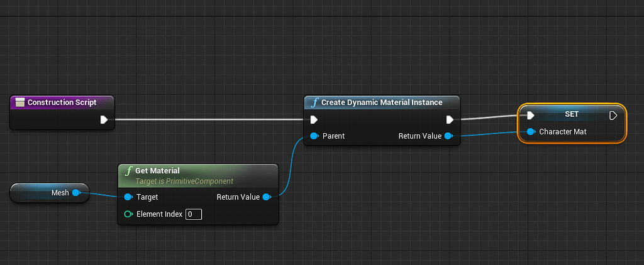Click Create Dynamic Material Instance output exec pin

[450, 119]
